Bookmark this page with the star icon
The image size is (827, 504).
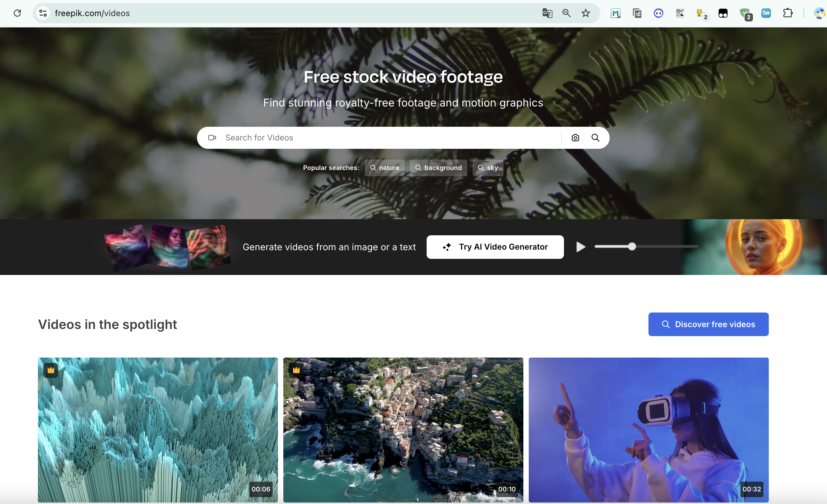(x=586, y=13)
